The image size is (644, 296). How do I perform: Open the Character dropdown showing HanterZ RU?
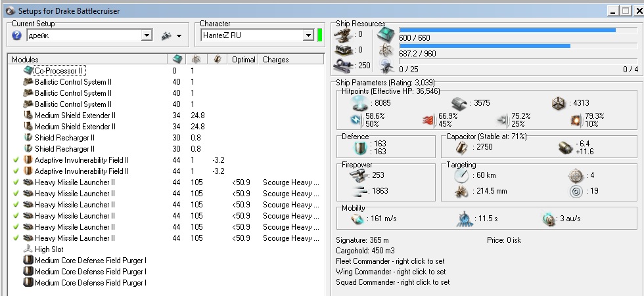tap(258, 35)
